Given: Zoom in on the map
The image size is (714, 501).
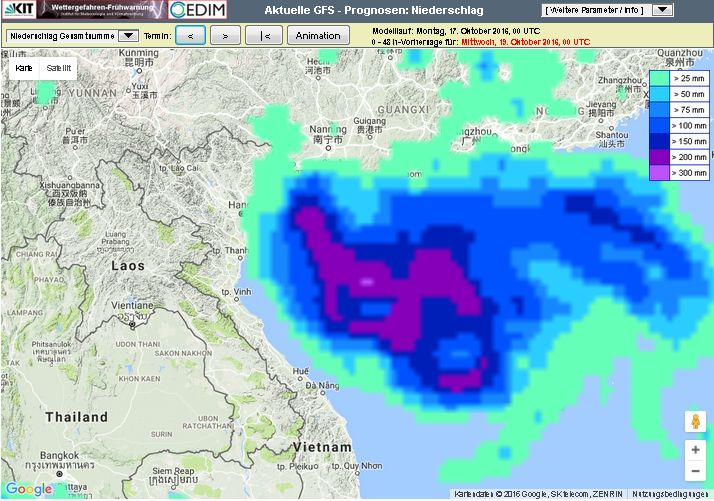Looking at the screenshot, I should click(695, 450).
